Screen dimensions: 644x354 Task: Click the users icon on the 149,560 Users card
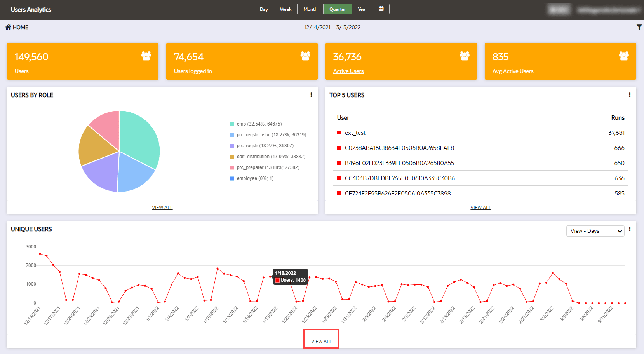(x=146, y=56)
